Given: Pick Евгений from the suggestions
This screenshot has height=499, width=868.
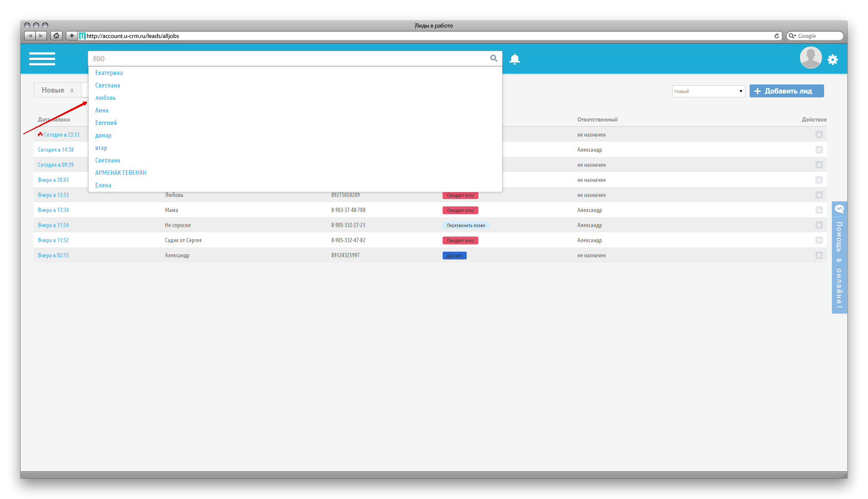Looking at the screenshot, I should point(106,123).
